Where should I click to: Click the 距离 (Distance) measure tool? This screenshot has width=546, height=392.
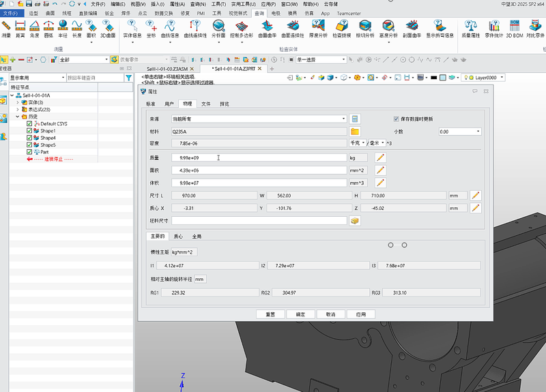(20, 28)
